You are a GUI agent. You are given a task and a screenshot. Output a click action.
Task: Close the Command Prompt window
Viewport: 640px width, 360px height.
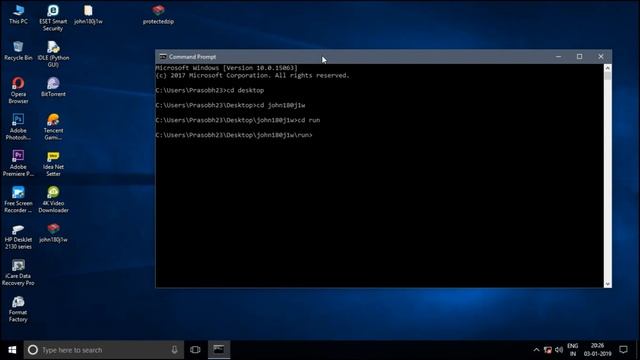(601, 57)
